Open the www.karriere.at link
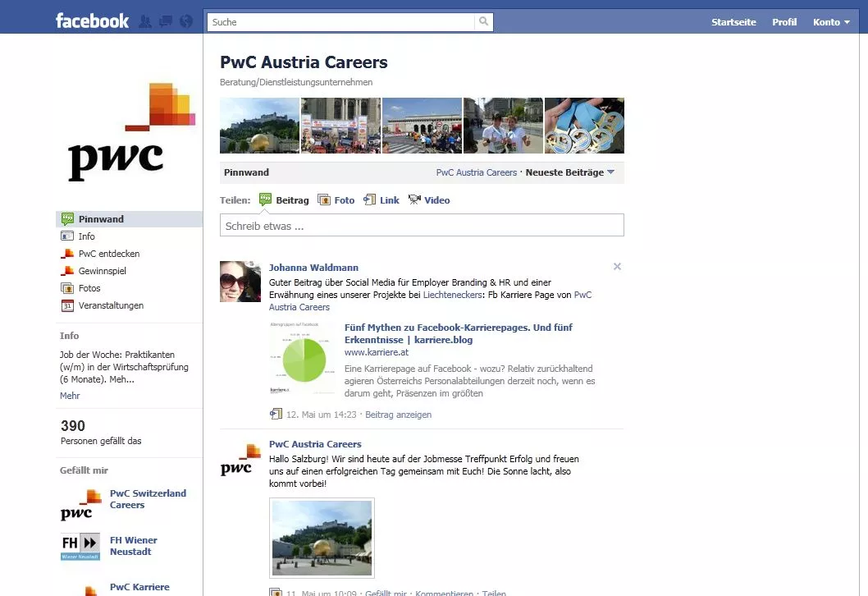 [377, 351]
